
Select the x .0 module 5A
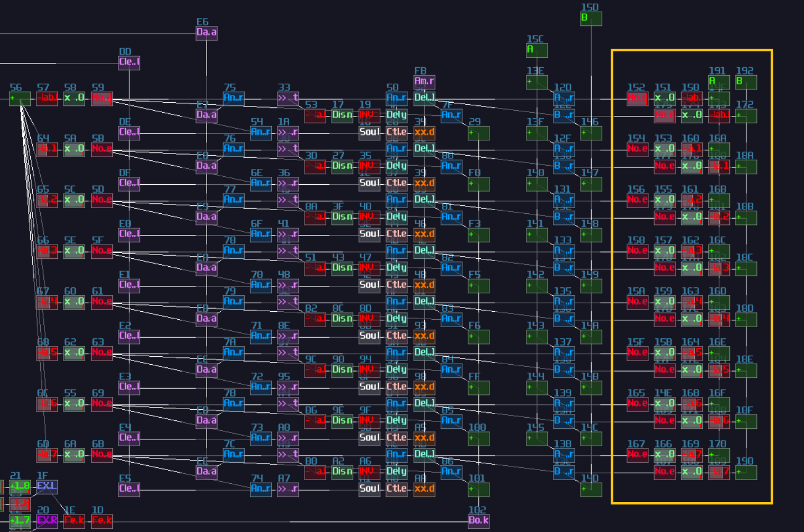point(74,149)
